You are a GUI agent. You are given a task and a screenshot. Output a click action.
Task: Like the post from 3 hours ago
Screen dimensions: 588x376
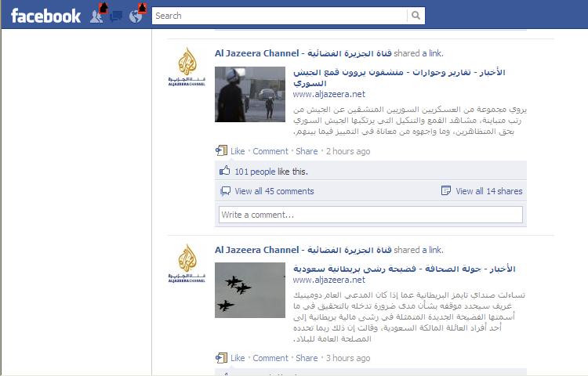click(x=238, y=358)
